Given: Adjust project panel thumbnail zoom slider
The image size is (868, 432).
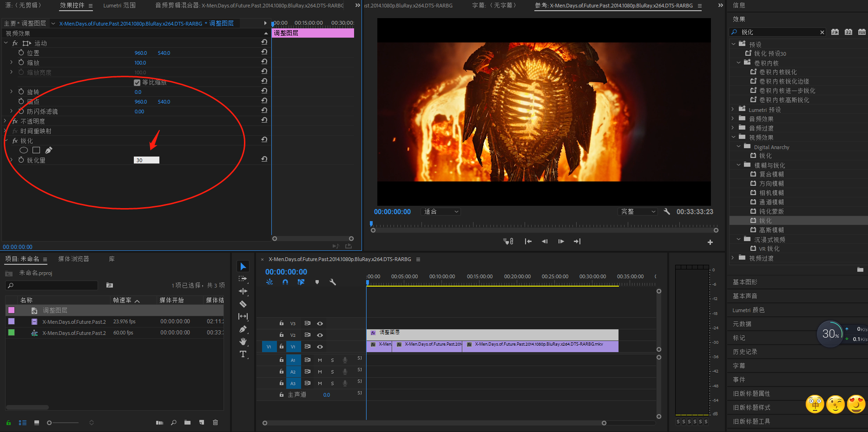Looking at the screenshot, I should pos(49,423).
